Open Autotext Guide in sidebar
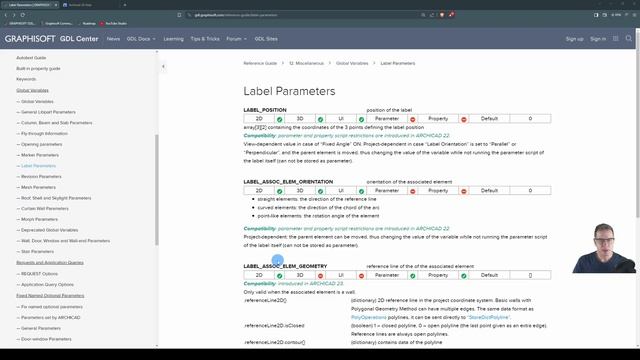 point(31,58)
